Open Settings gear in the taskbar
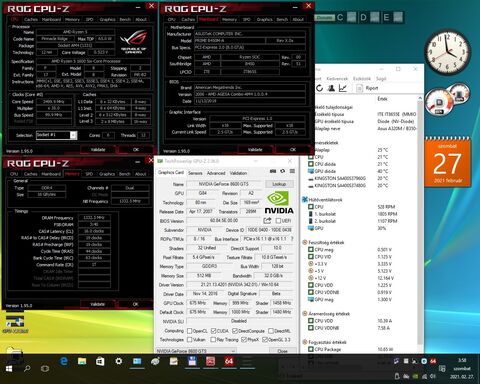480x384 pixels. tap(118, 361)
